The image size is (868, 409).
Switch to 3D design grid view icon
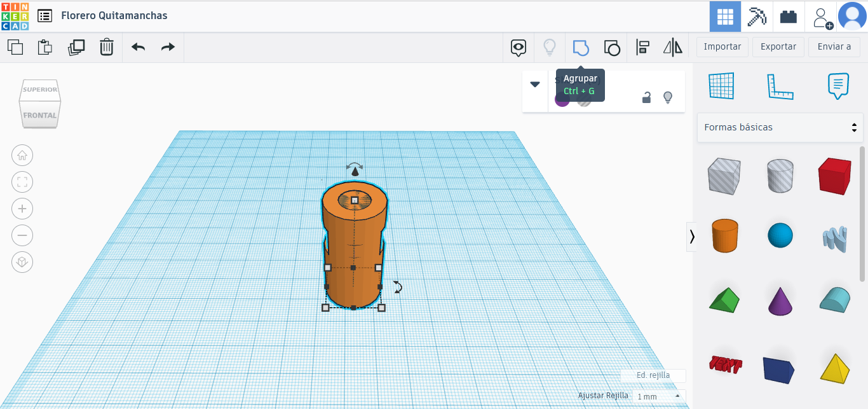point(725,17)
